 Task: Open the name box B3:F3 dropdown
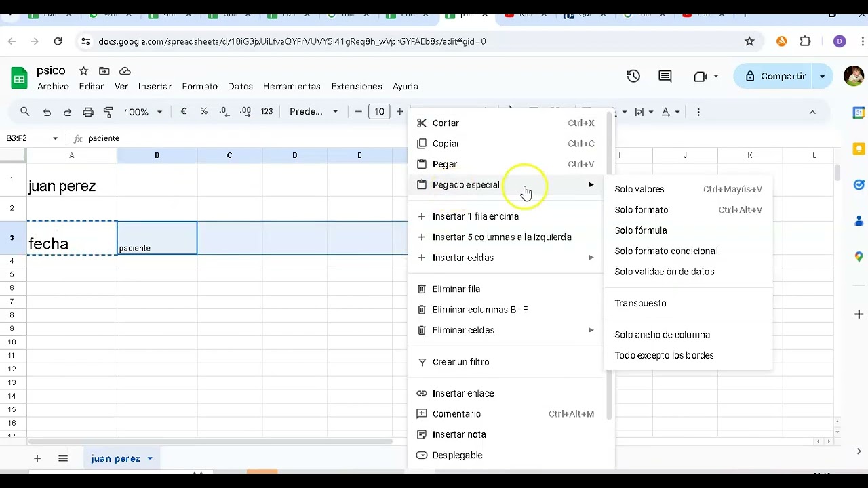[x=55, y=138]
